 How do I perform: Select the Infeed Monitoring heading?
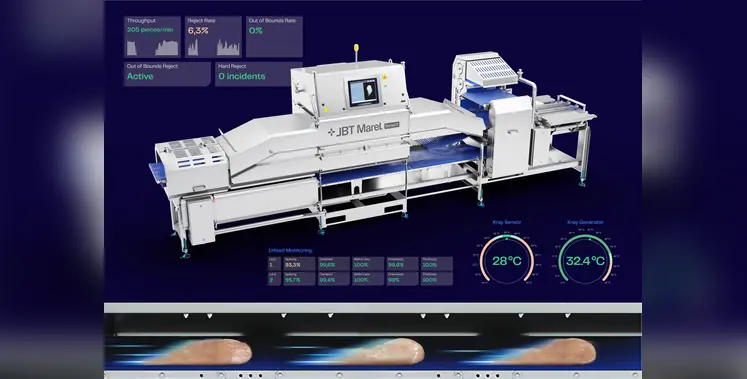(290, 250)
